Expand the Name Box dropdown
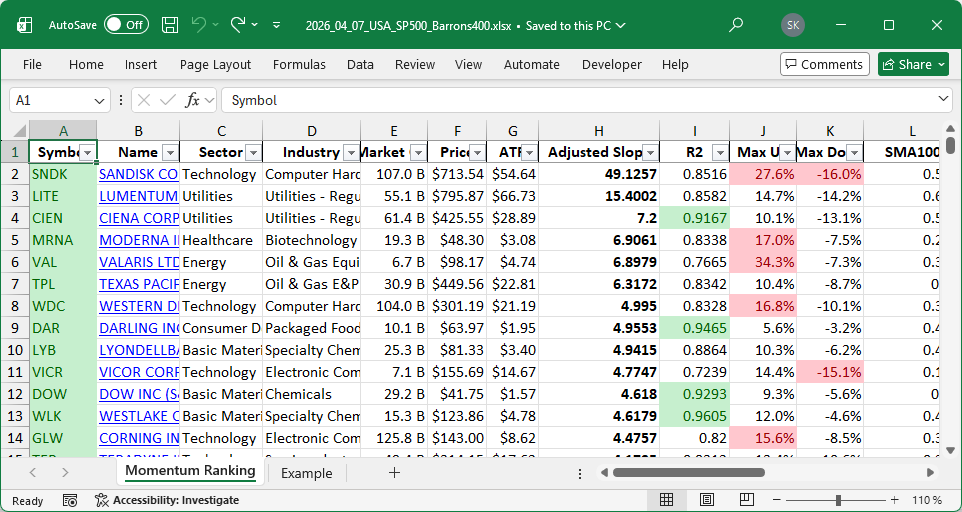The height and width of the screenshot is (512, 962). coord(100,100)
